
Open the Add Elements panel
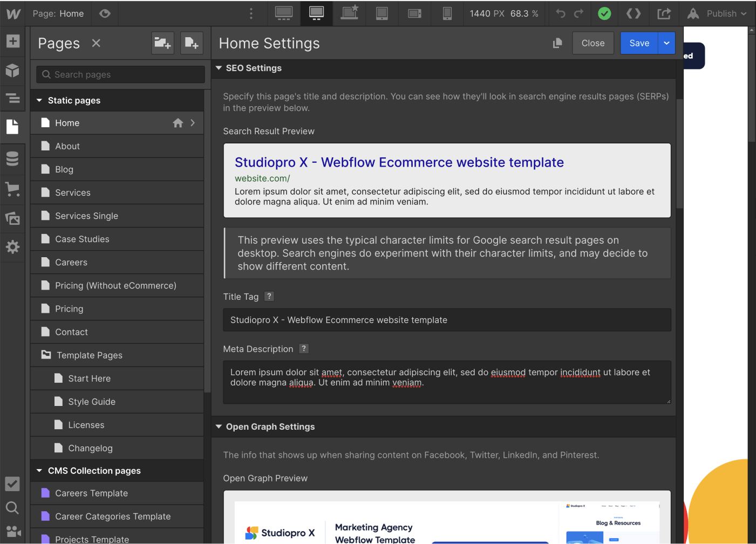tap(12, 41)
